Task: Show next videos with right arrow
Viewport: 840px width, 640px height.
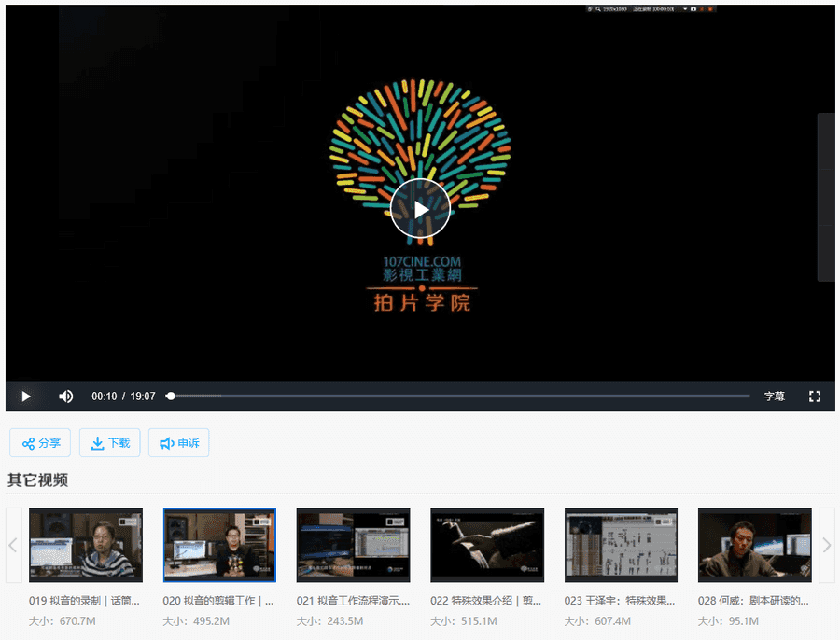Action: tap(827, 545)
